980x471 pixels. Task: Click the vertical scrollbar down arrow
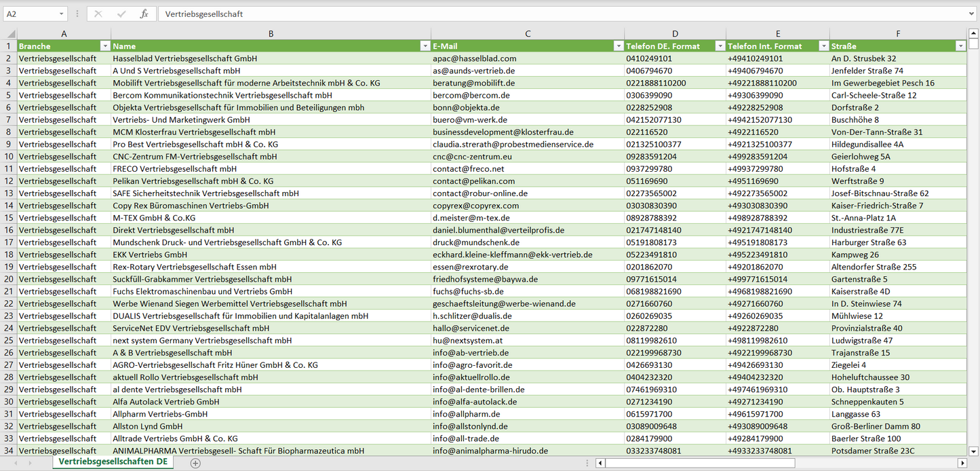pos(974,451)
